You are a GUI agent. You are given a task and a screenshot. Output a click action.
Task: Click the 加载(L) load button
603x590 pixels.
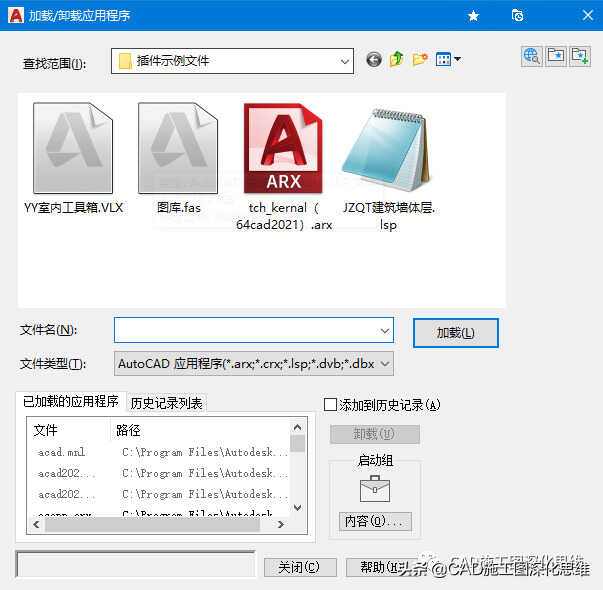456,333
